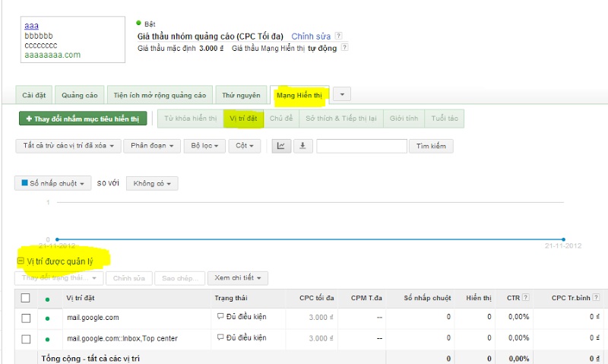Screen dimensions: 608x364
Task: Download the report via download icon
Action: [302, 146]
